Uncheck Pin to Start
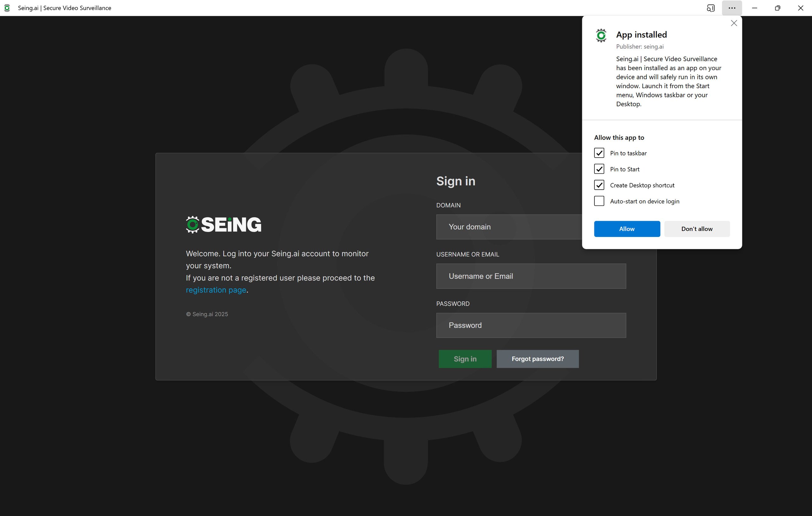Viewport: 812px width, 516px height. coord(599,169)
